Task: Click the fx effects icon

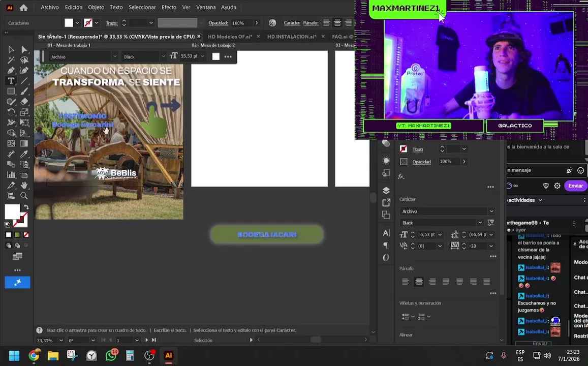Action: point(401,176)
